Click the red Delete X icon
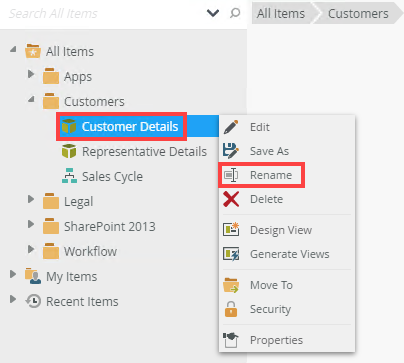 [231, 199]
